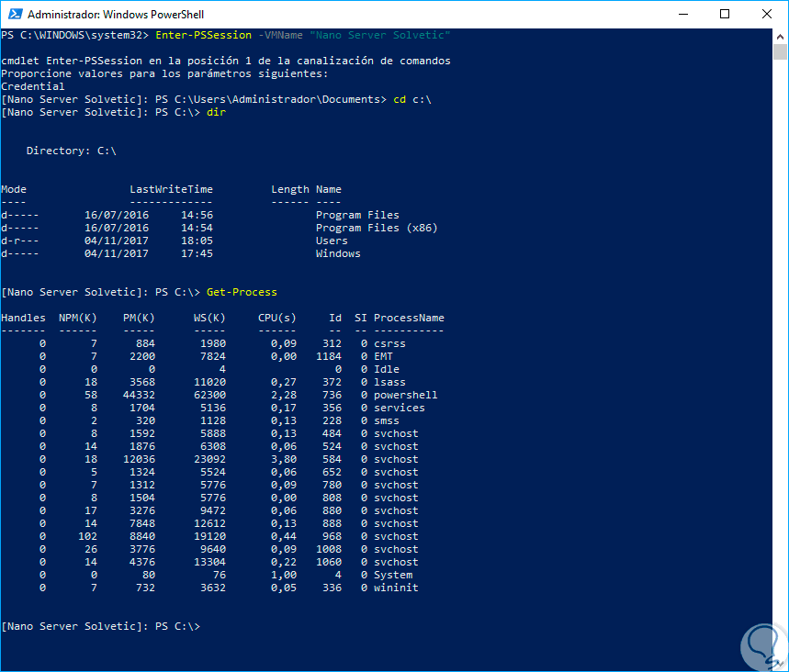
Task: Click the PM(K) column header
Action: pyautogui.click(x=139, y=318)
